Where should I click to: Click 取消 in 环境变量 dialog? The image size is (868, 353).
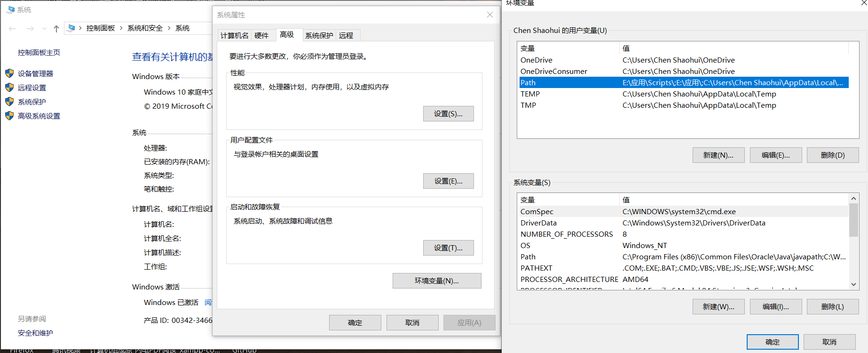point(829,342)
